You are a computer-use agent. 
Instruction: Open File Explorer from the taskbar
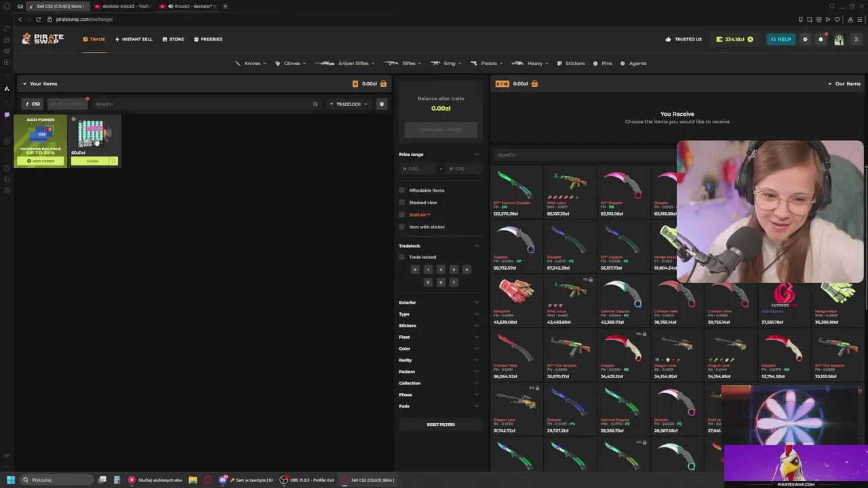click(x=193, y=480)
